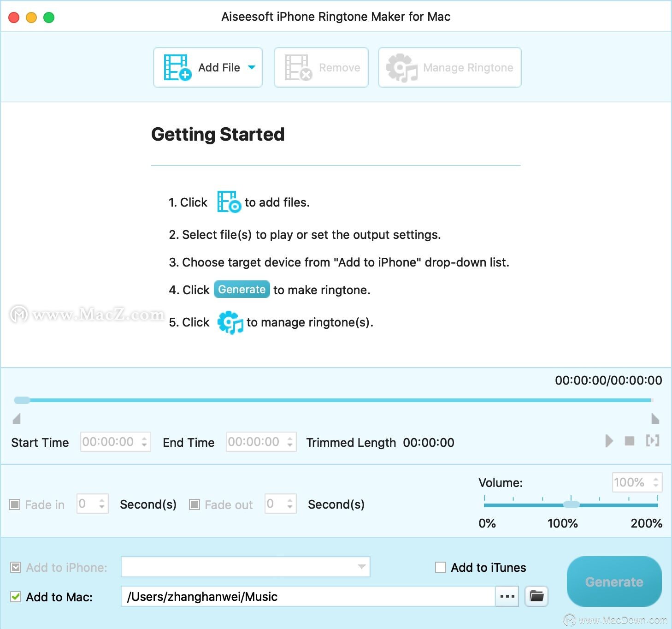Viewport: 672px width, 629px height.
Task: Click the 0% volume label
Action: [487, 523]
